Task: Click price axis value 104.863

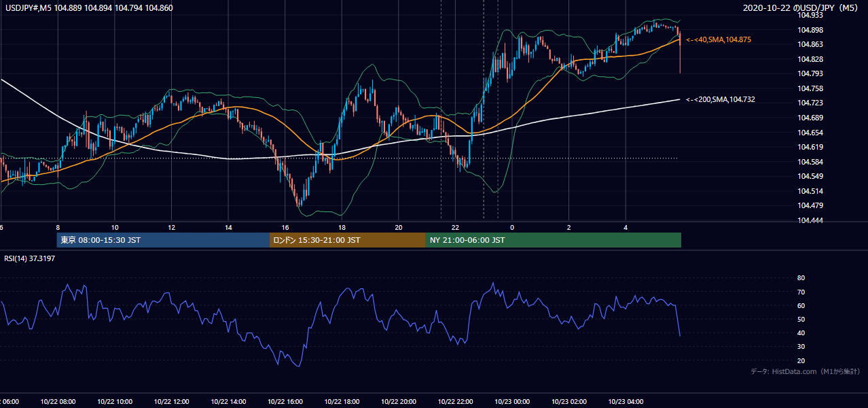Action: (810, 44)
